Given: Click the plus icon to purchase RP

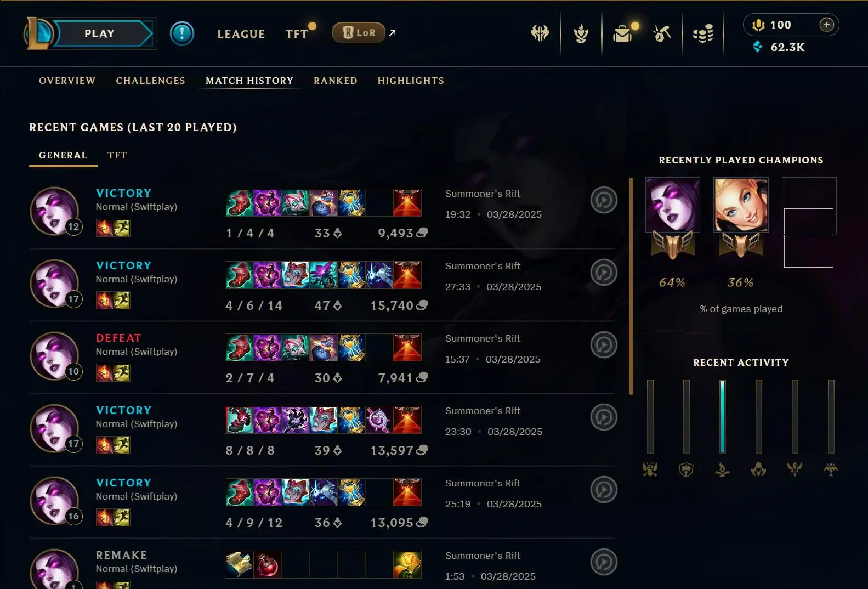Looking at the screenshot, I should (x=826, y=25).
